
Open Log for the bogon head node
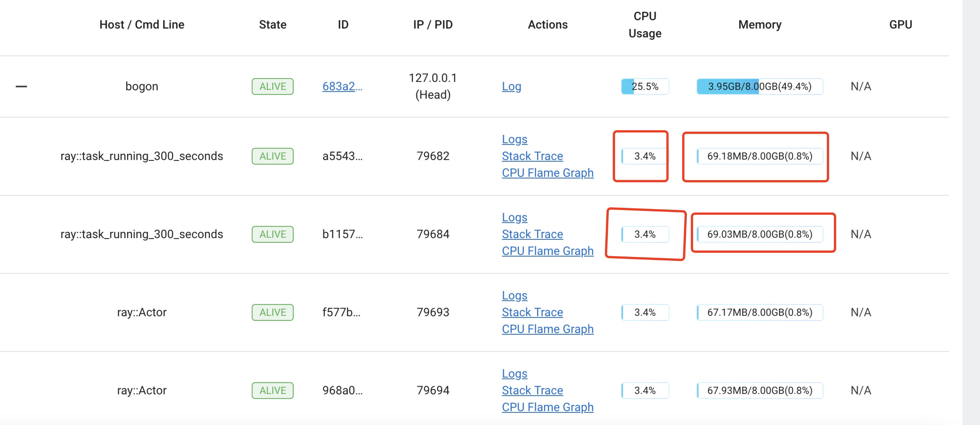(512, 87)
